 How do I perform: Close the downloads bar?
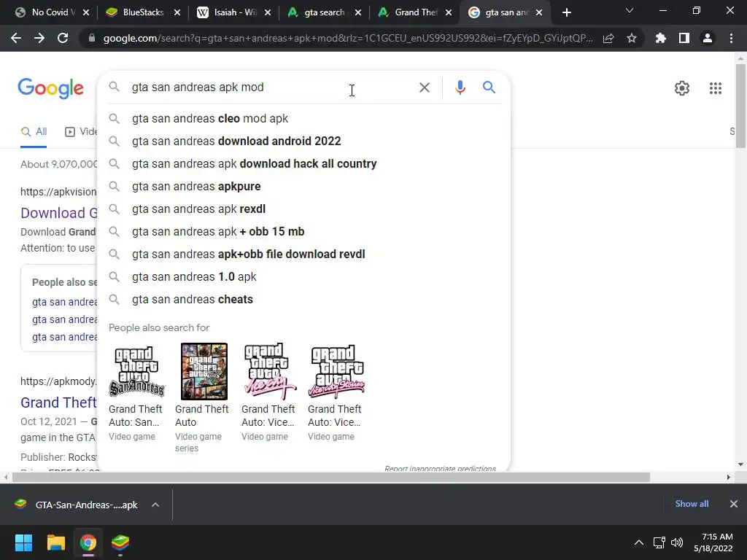pyautogui.click(x=734, y=504)
